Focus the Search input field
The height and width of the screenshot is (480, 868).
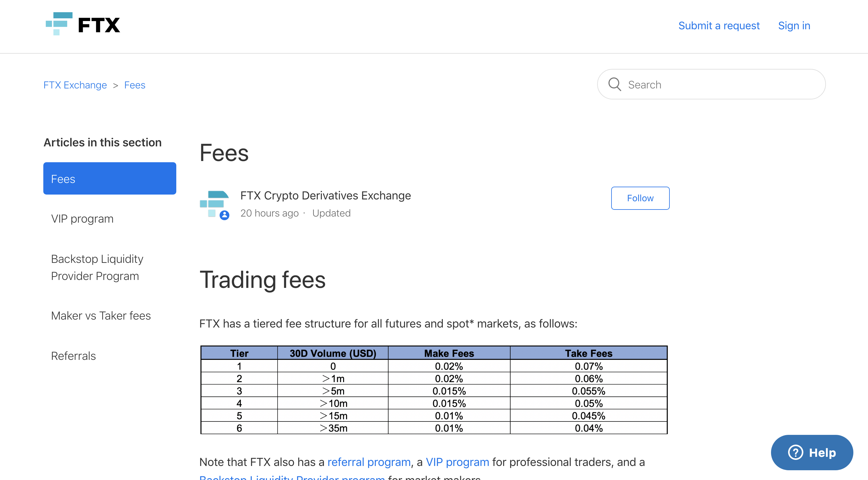click(x=711, y=84)
